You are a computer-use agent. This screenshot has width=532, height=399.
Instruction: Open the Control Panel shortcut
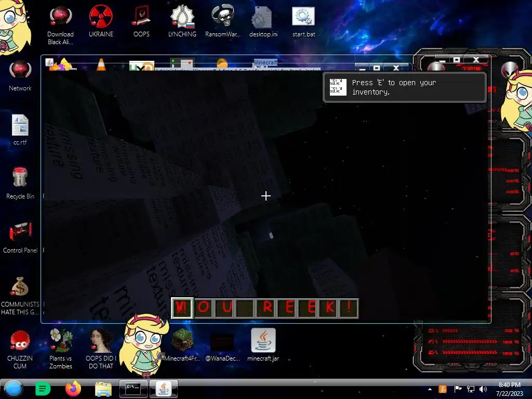click(x=20, y=237)
